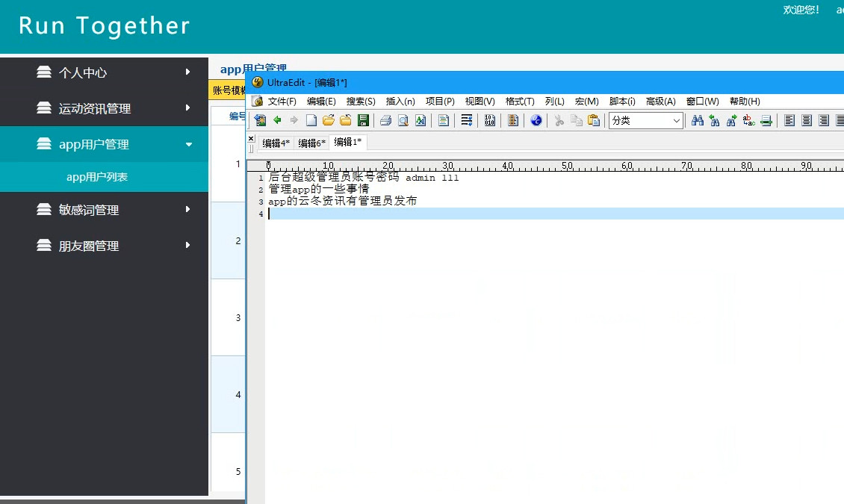Click the align center icon

(x=807, y=120)
